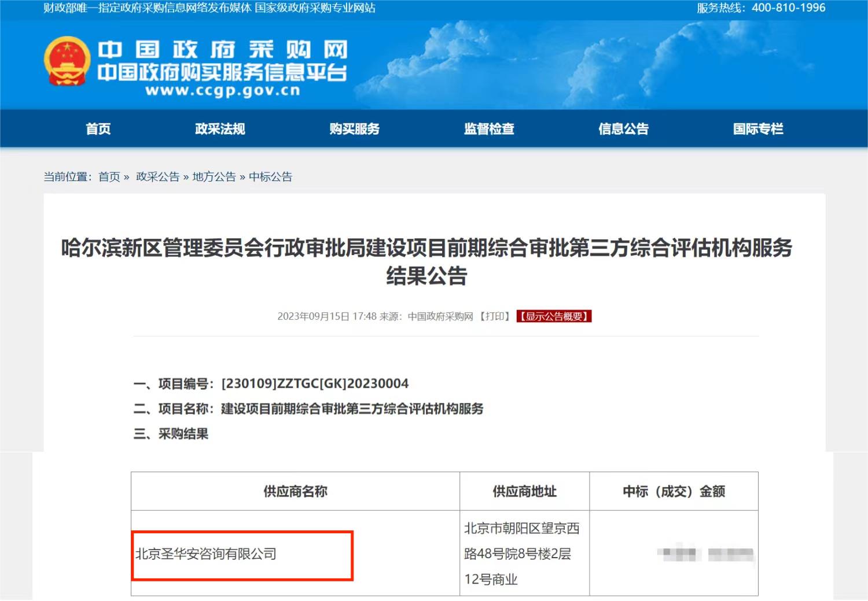Click the 打印 print link
The height and width of the screenshot is (601, 868).
click(x=495, y=316)
